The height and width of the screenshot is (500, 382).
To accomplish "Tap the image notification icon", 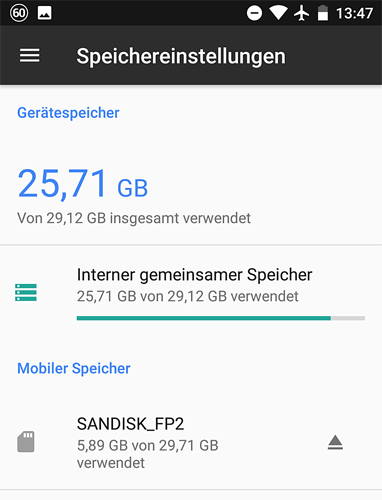I will point(44,13).
